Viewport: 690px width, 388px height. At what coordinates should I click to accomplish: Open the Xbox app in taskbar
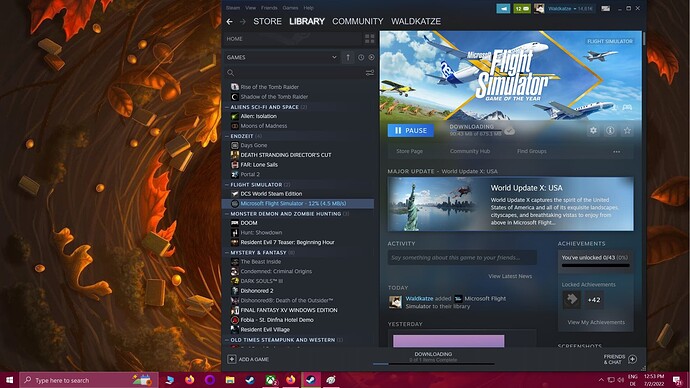(271, 380)
